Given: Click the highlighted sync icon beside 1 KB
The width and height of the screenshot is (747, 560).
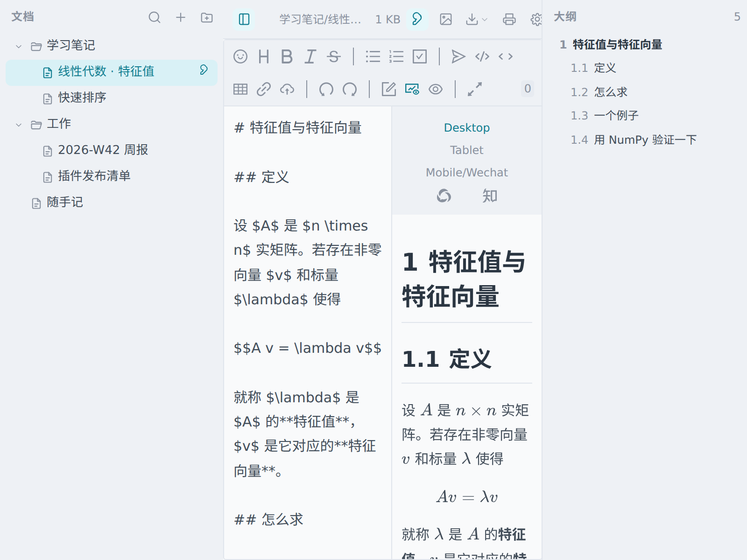Looking at the screenshot, I should pyautogui.click(x=417, y=19).
